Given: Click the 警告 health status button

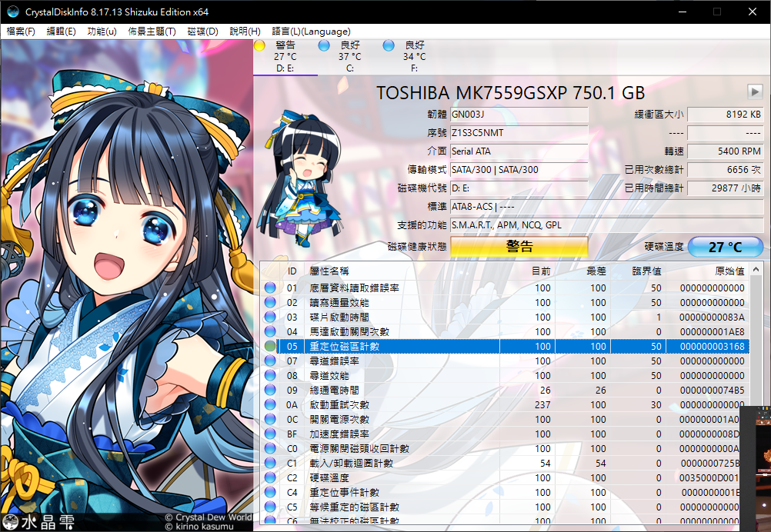Looking at the screenshot, I should (519, 247).
